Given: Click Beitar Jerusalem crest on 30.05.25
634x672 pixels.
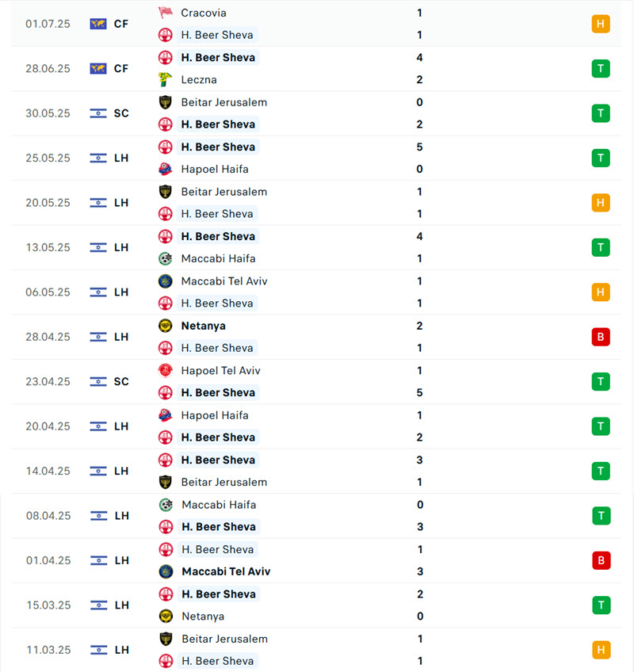Looking at the screenshot, I should pyautogui.click(x=165, y=102).
